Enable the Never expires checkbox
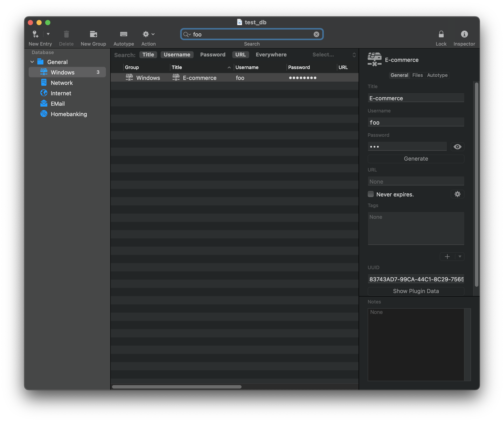This screenshot has height=422, width=504. [371, 194]
